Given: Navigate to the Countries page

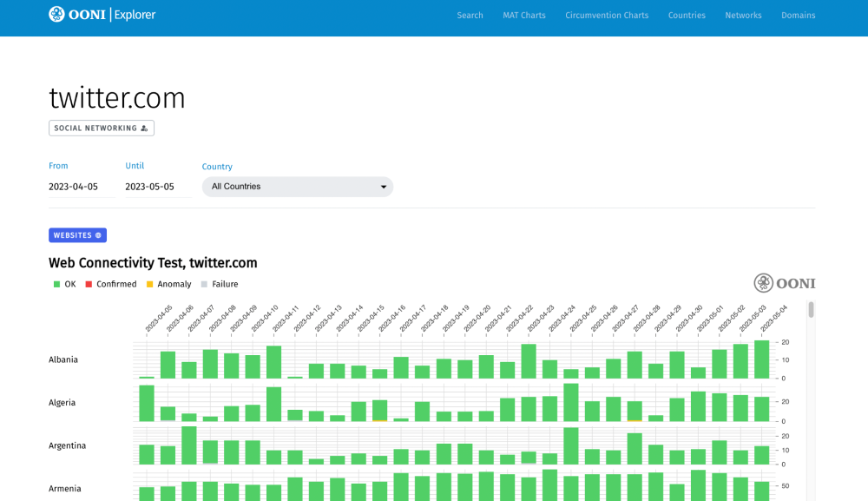Looking at the screenshot, I should coord(687,16).
